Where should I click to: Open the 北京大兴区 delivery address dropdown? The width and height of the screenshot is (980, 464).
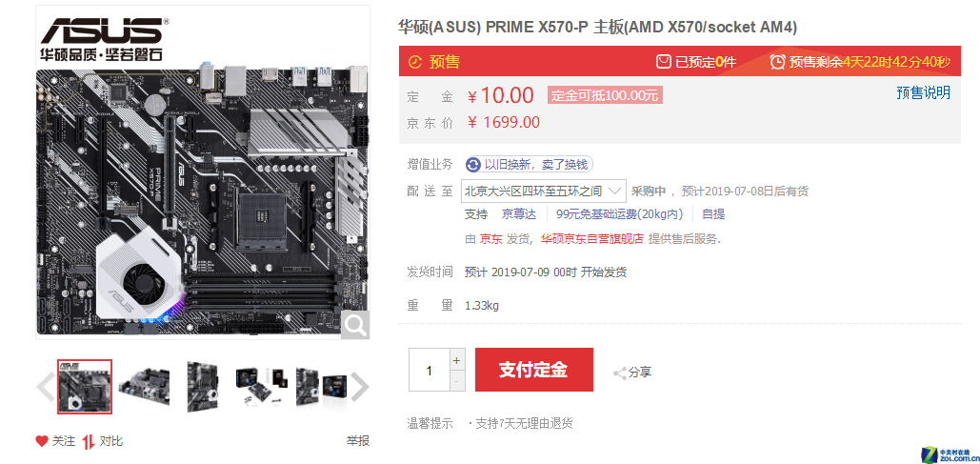pos(543,192)
